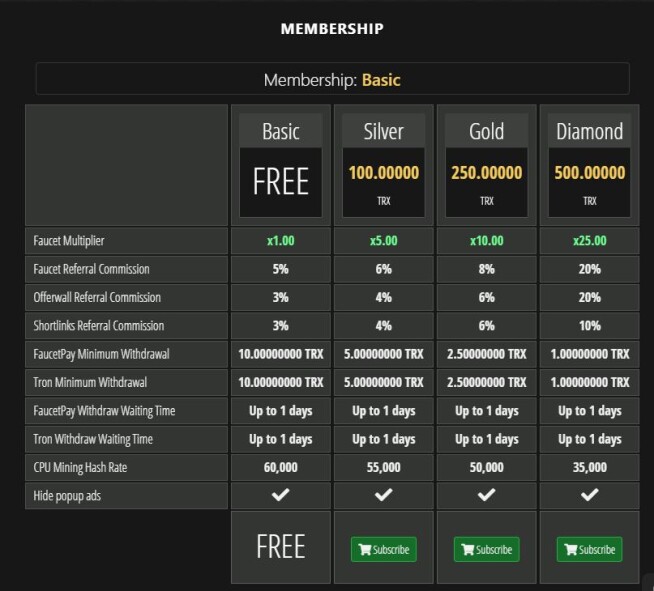Screen dimensions: 654x591
Task: Subscribe to the Gold membership
Action: [486, 549]
